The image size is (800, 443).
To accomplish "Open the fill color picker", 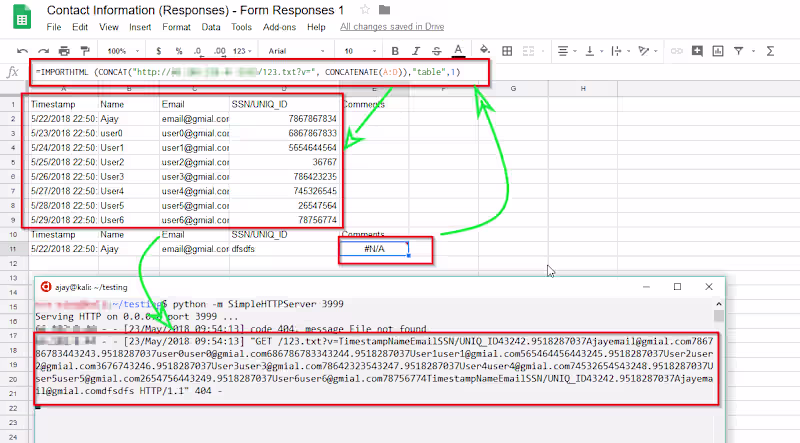I will 485,50.
